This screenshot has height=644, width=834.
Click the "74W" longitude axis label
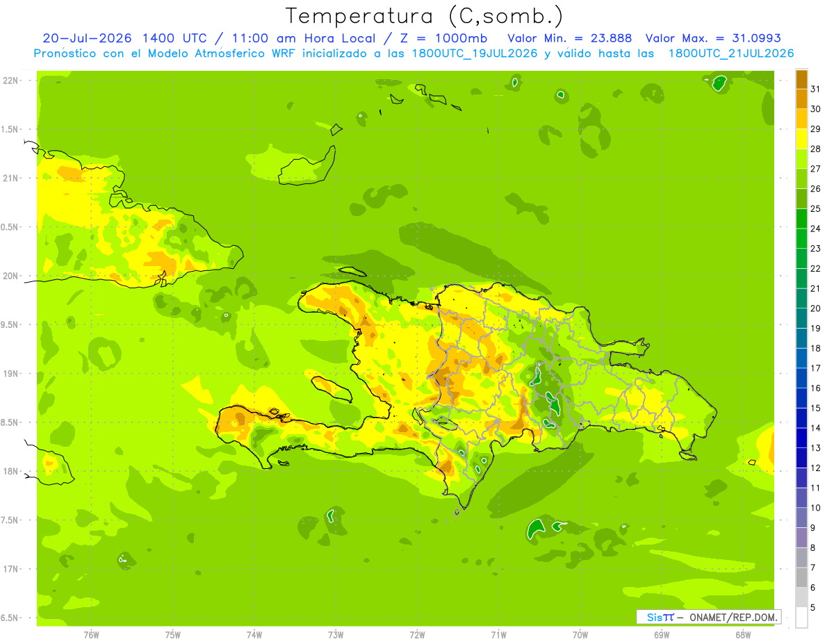(254, 634)
